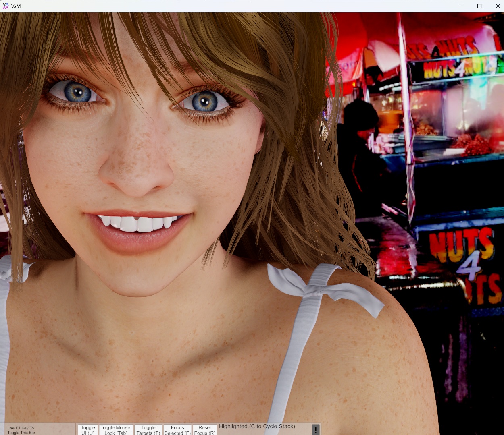The width and height of the screenshot is (504, 435).
Task: Click the Toggle Targets (T) button
Action: [148, 430]
